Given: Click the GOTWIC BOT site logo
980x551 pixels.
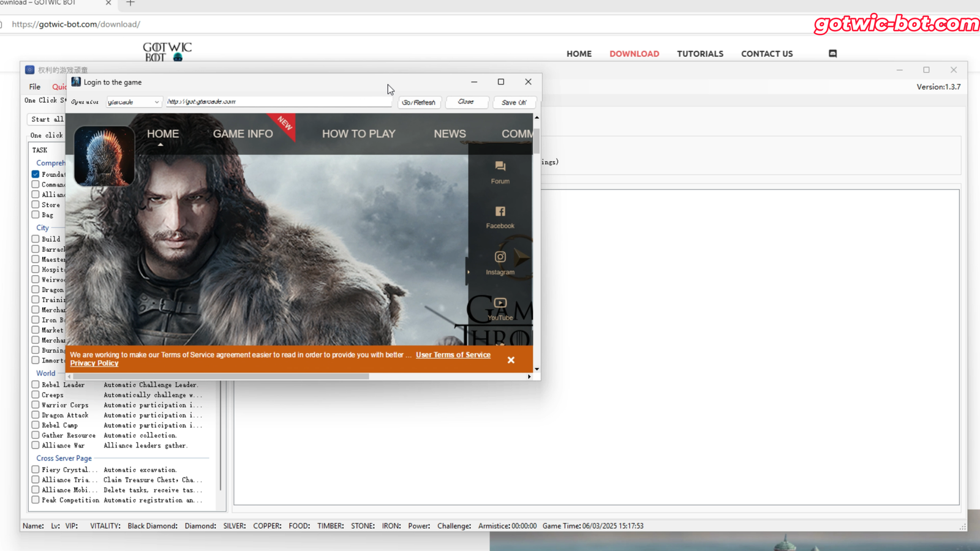Looking at the screenshot, I should [167, 52].
